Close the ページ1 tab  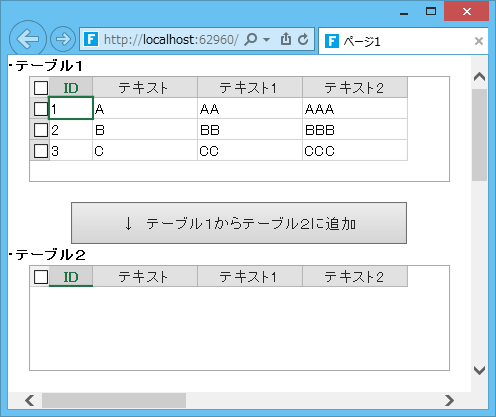click(x=479, y=41)
